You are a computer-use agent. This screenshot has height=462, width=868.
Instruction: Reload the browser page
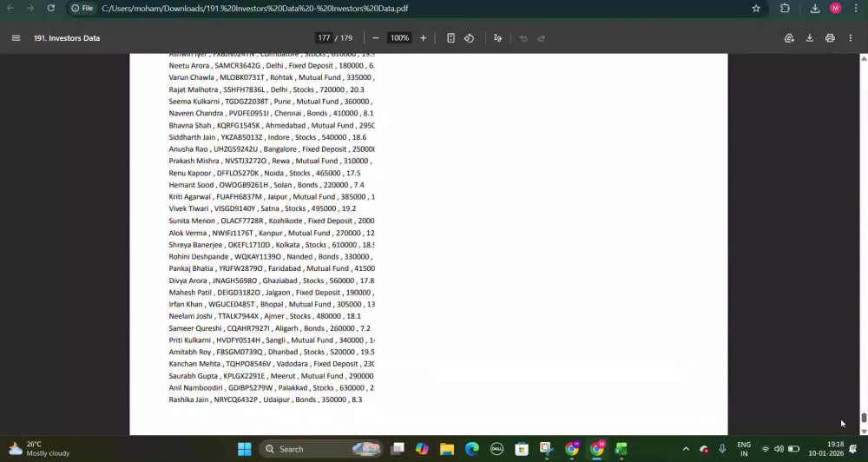51,9
